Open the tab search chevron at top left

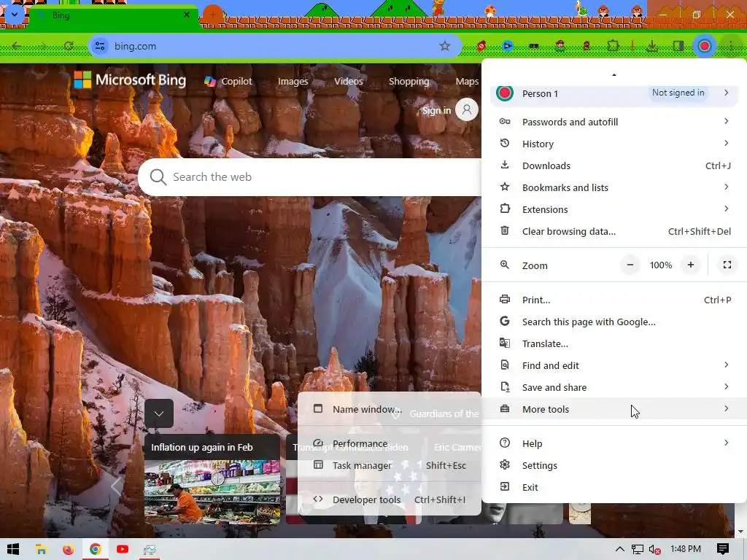coord(15,15)
